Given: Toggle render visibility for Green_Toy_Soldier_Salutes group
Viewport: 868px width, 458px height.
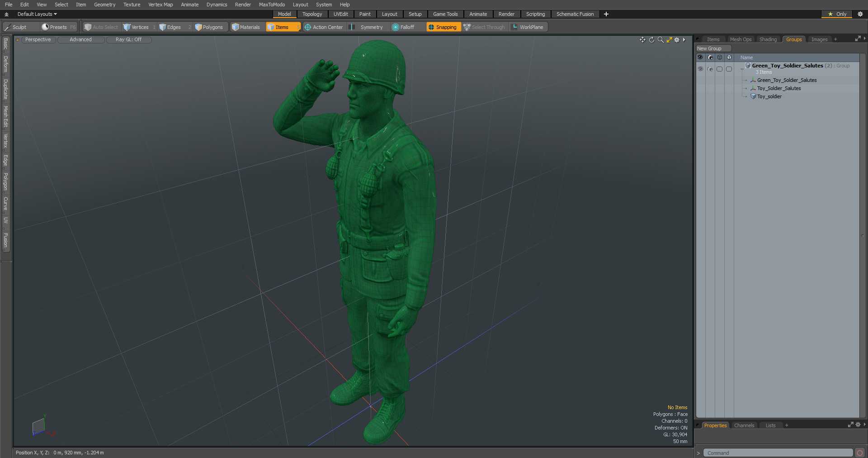Looking at the screenshot, I should pos(710,69).
